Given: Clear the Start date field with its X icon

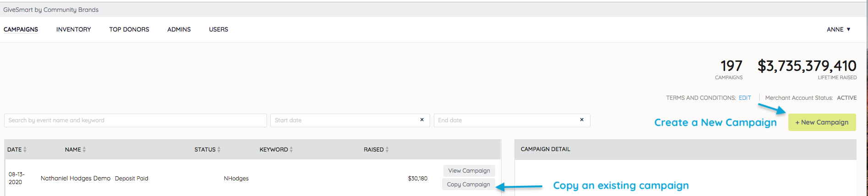Looking at the screenshot, I should click(422, 120).
